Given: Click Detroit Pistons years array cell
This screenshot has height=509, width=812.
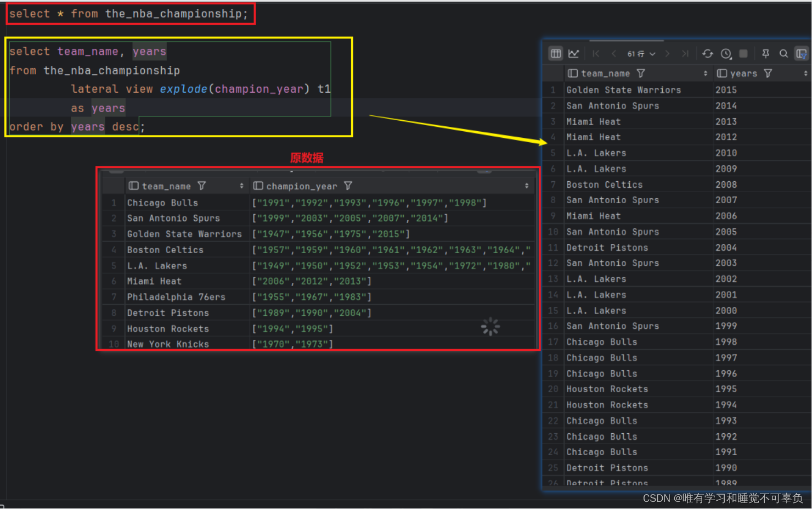Looking at the screenshot, I should [x=312, y=312].
